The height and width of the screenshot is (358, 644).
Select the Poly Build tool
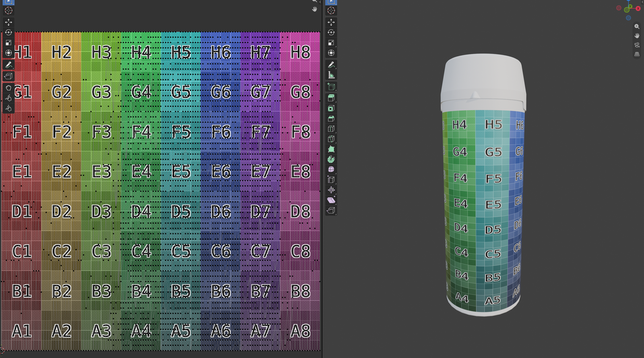[x=331, y=149]
